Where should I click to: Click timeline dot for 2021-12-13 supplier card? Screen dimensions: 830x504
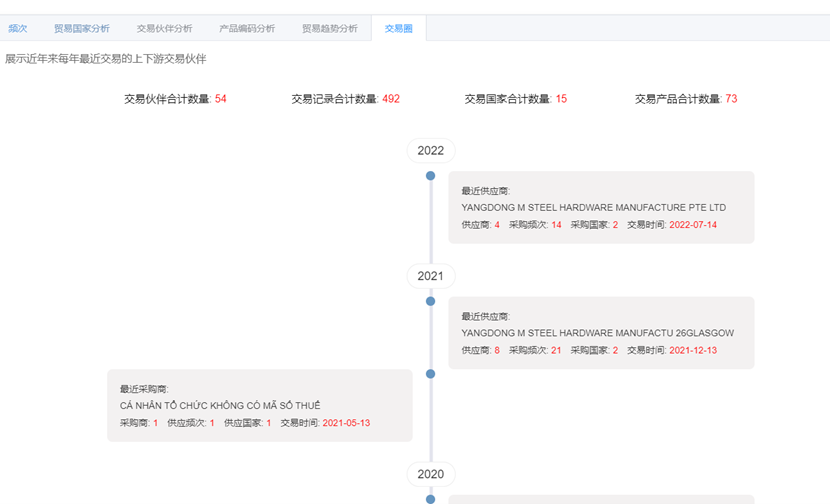click(x=430, y=301)
